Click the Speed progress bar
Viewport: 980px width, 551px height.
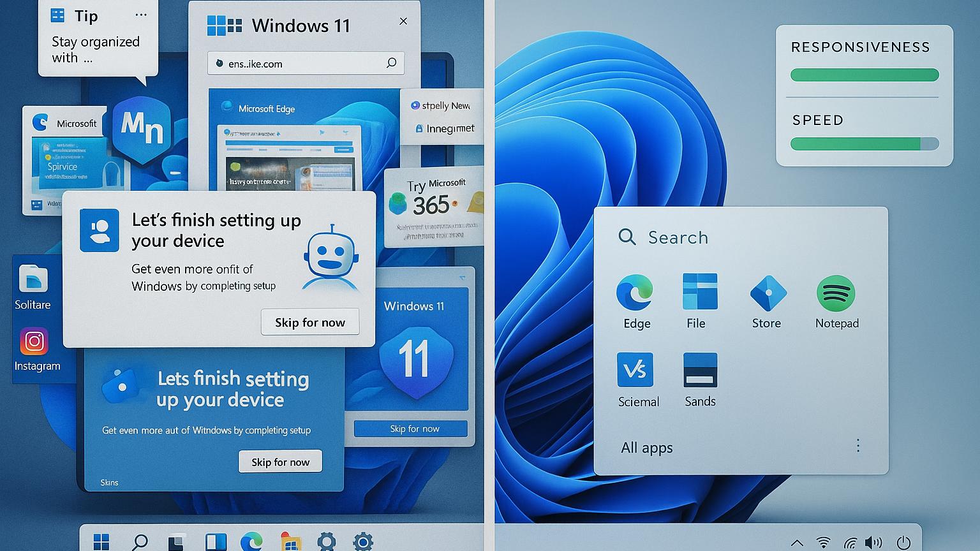tap(864, 144)
